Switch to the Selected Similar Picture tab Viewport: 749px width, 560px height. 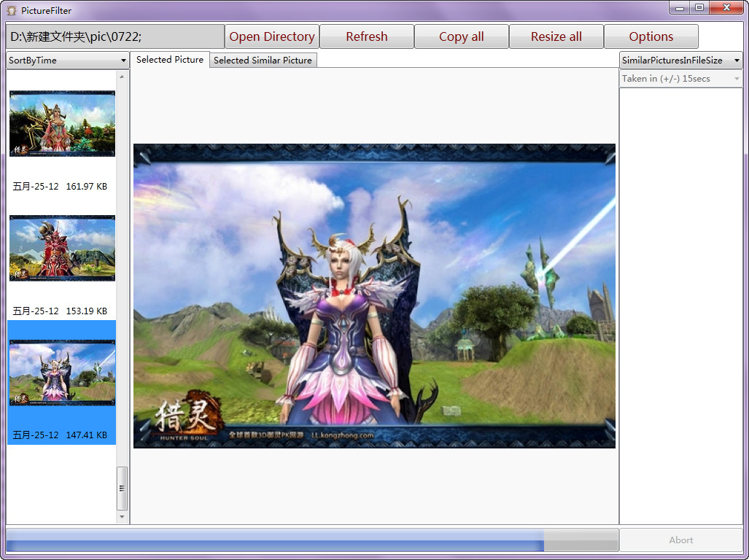tap(263, 60)
